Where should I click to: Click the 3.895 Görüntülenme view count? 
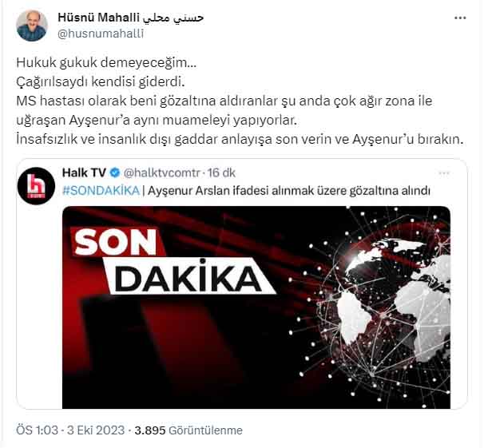pyautogui.click(x=188, y=430)
